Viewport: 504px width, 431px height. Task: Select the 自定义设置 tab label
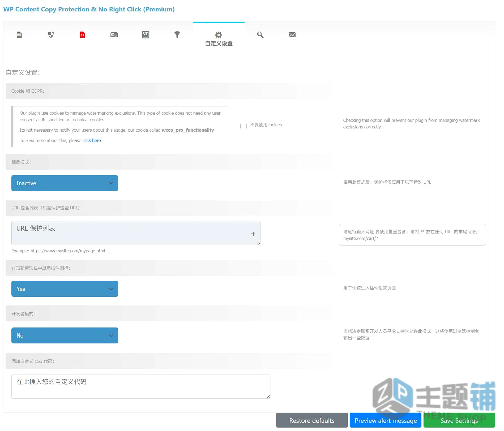click(x=219, y=43)
